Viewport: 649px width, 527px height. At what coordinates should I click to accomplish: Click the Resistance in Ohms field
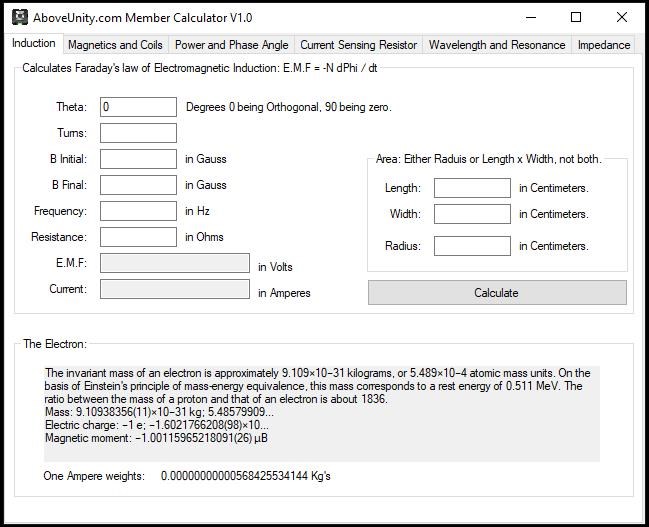click(138, 237)
